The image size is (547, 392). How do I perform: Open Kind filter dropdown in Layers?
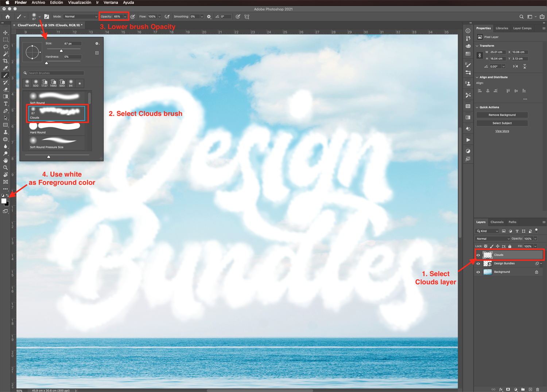click(x=487, y=231)
